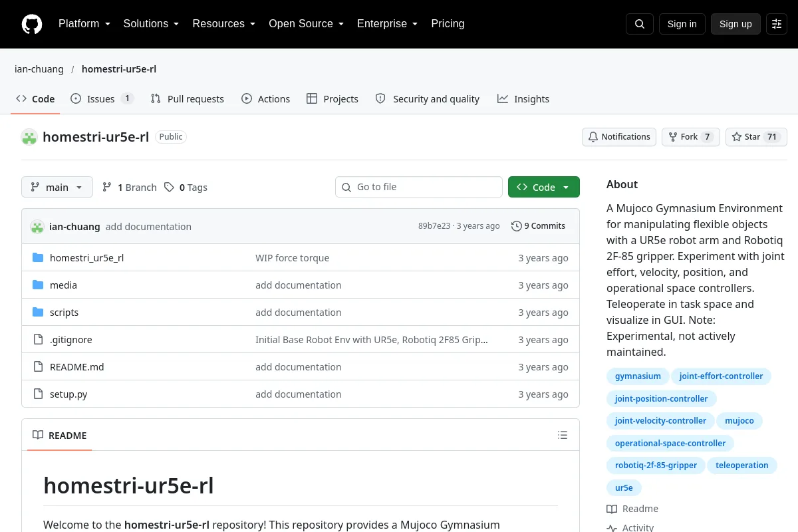View the 9 Commits history
The height and width of the screenshot is (532, 798).
[x=539, y=226]
